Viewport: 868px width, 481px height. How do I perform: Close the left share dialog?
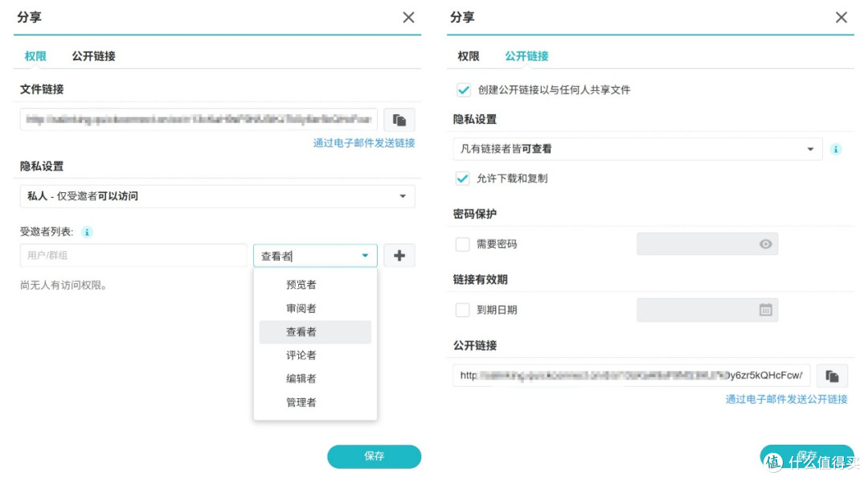[408, 18]
